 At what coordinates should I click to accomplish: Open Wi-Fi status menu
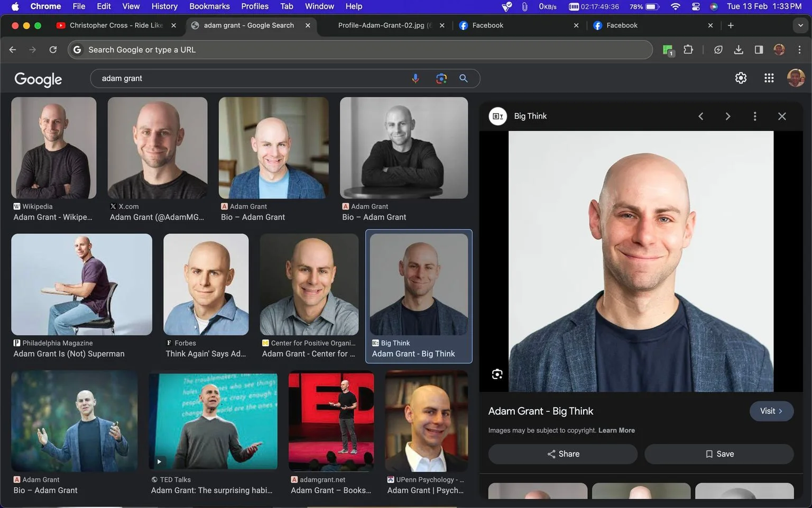(x=675, y=6)
